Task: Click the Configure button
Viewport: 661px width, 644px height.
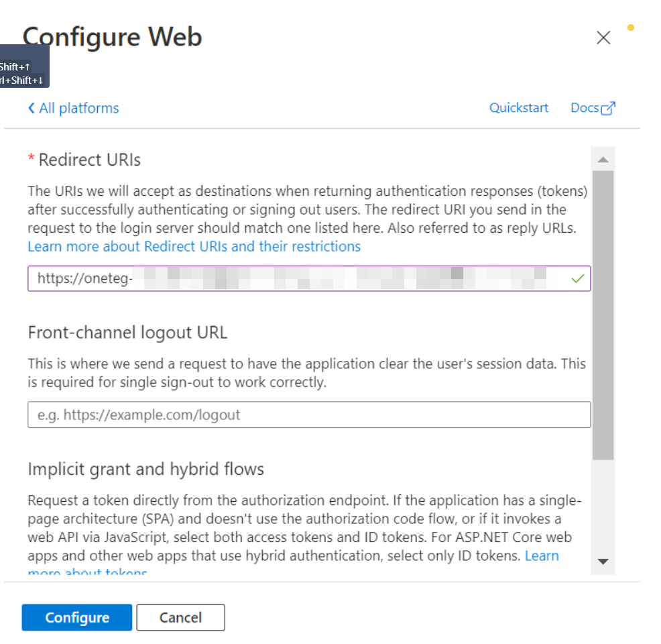Action: click(x=77, y=618)
